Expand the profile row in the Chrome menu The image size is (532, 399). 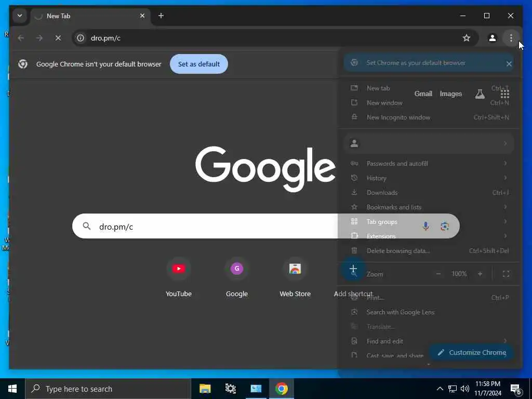pyautogui.click(x=429, y=143)
